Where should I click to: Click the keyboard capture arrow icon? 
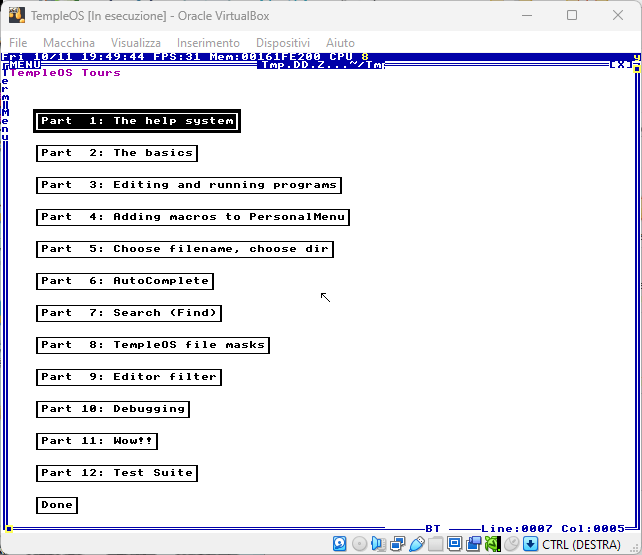(x=530, y=544)
